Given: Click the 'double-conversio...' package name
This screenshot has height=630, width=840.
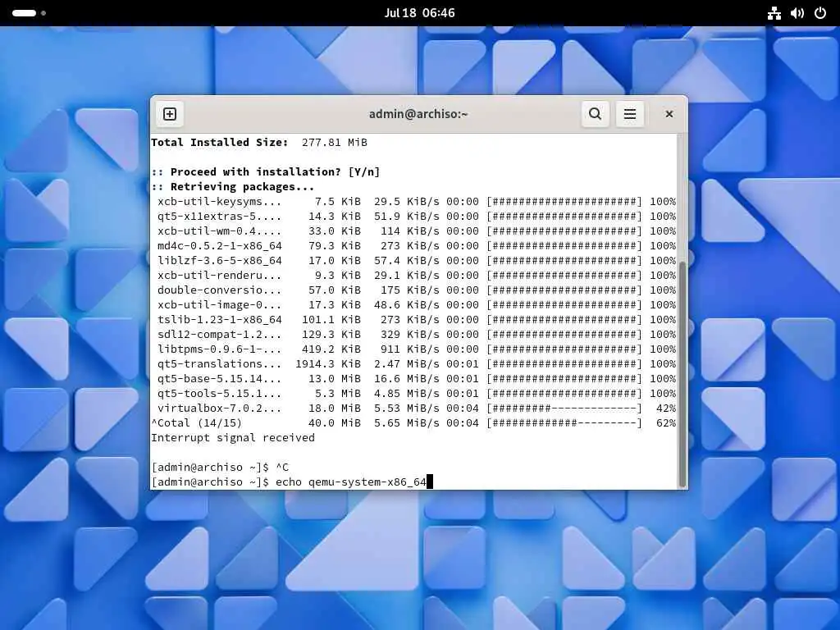Looking at the screenshot, I should [x=219, y=290].
